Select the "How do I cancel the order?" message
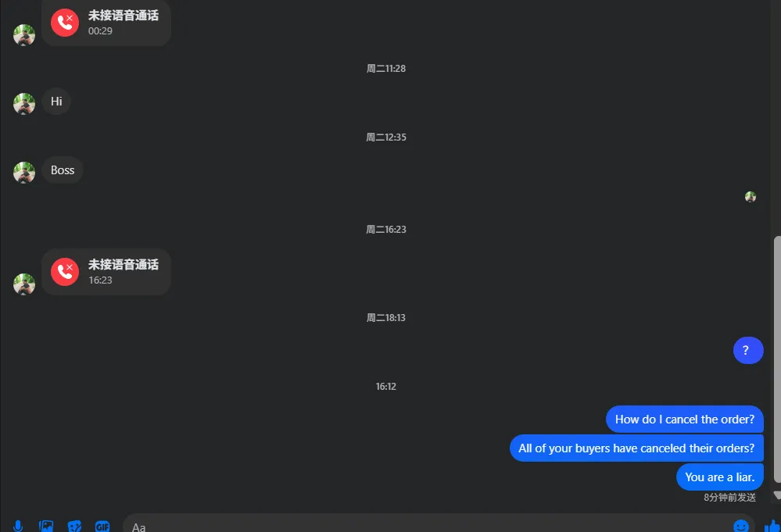Screen dimensions: 781x532 coord(684,419)
